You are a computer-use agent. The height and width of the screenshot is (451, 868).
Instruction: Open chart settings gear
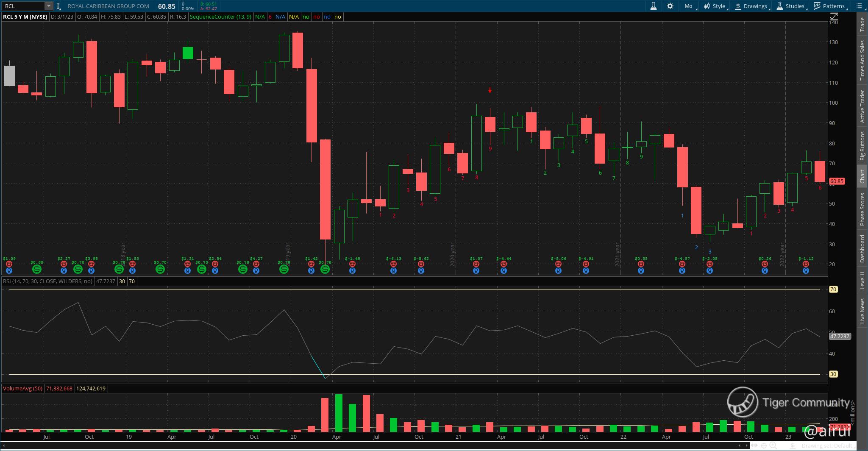click(670, 6)
